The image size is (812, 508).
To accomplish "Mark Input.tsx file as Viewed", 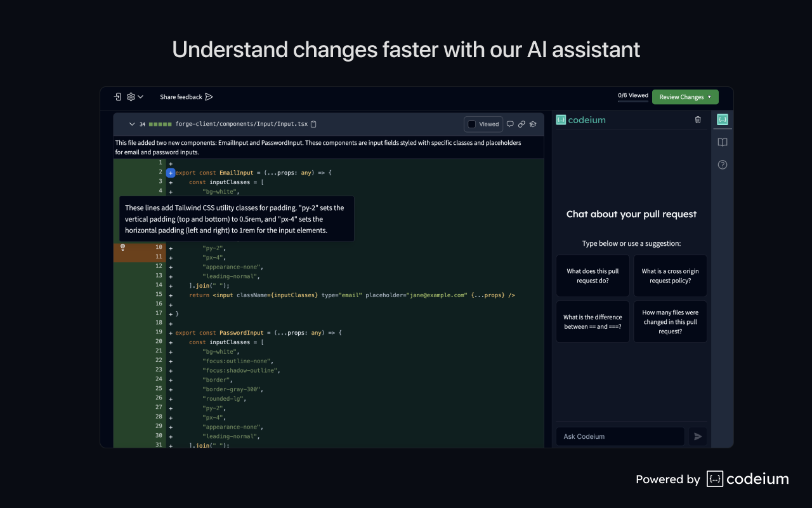I will pos(483,124).
